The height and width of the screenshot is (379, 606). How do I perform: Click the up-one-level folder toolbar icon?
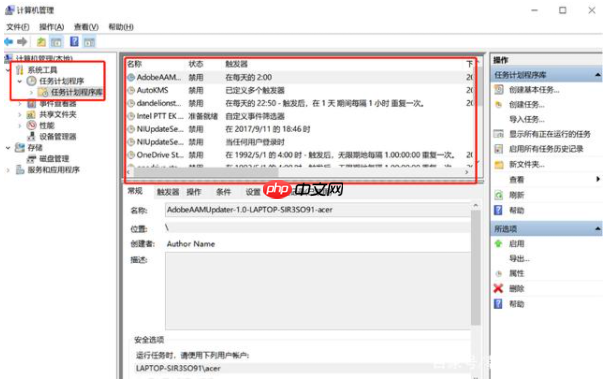pyautogui.click(x=41, y=42)
